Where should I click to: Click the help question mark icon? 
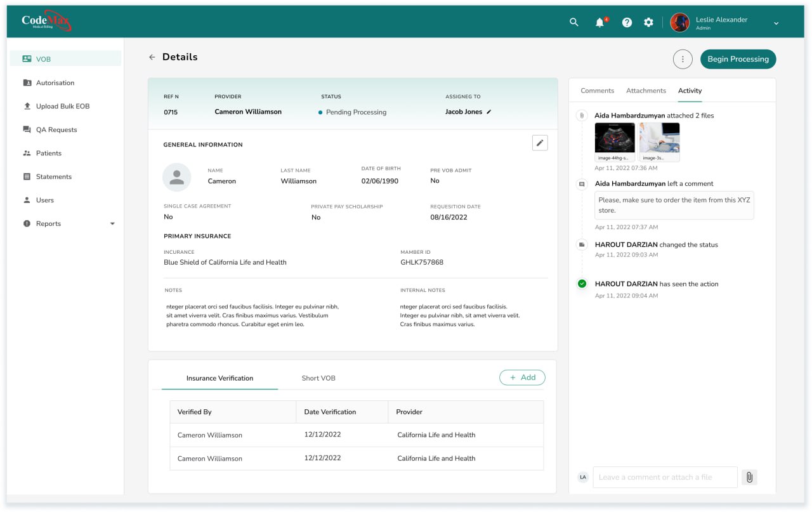627,22
